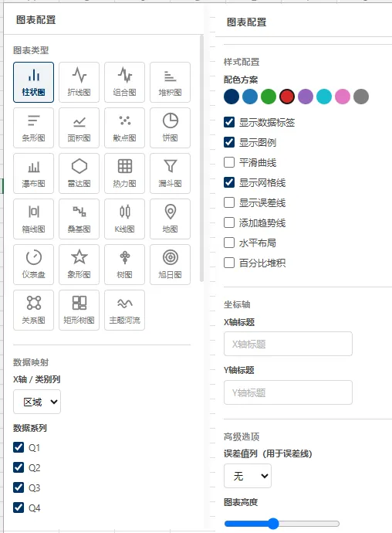Select the dark navy color scheme
This screenshot has height=533, width=392.
pyautogui.click(x=231, y=97)
